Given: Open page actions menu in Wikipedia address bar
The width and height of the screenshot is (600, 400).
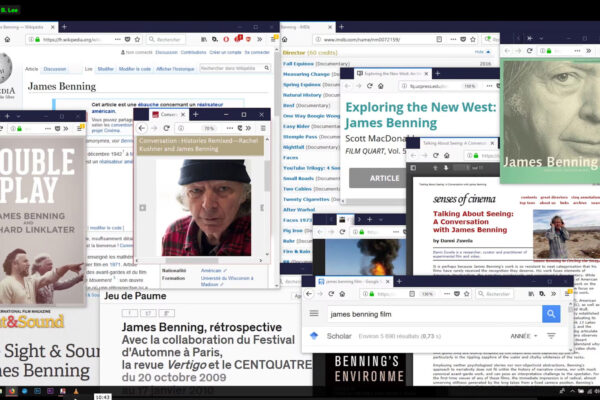Looking at the screenshot, I should pos(117,39).
